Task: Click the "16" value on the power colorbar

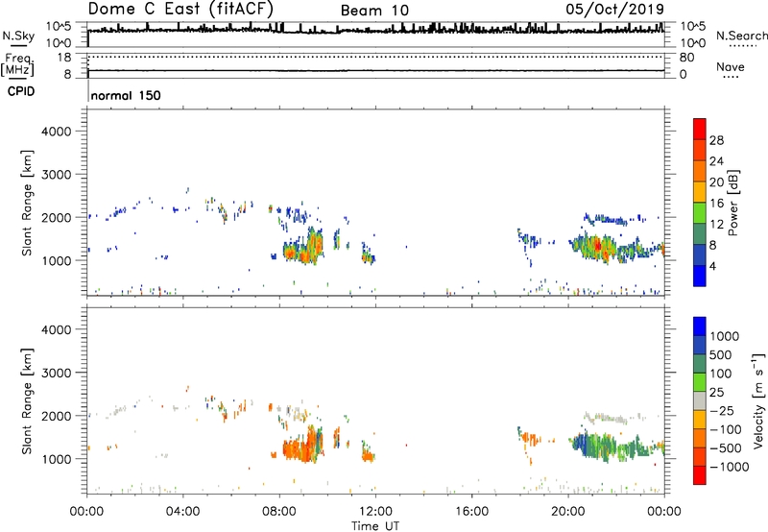Action: coord(716,204)
